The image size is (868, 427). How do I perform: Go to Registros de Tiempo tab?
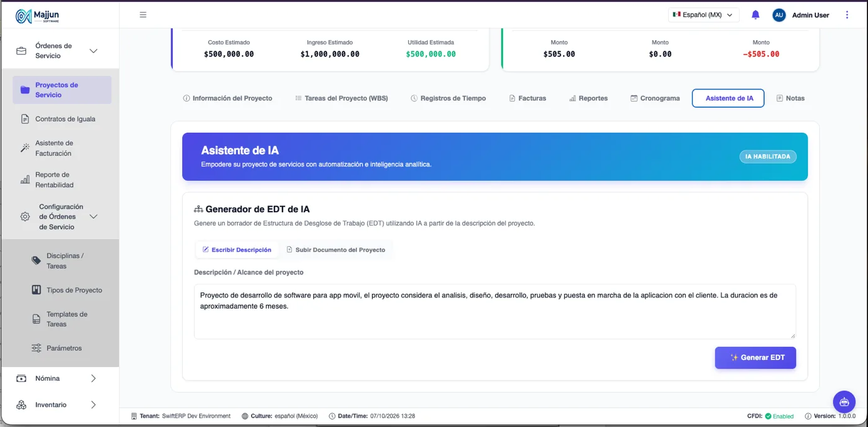pos(448,98)
